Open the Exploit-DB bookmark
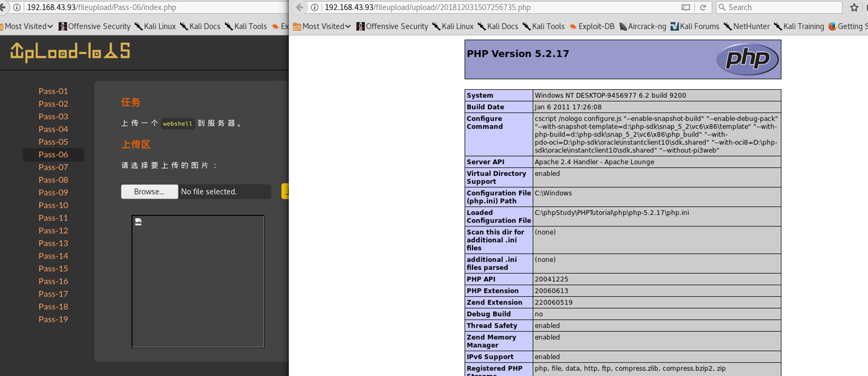Screen dimensions: 868x376 click(592, 26)
